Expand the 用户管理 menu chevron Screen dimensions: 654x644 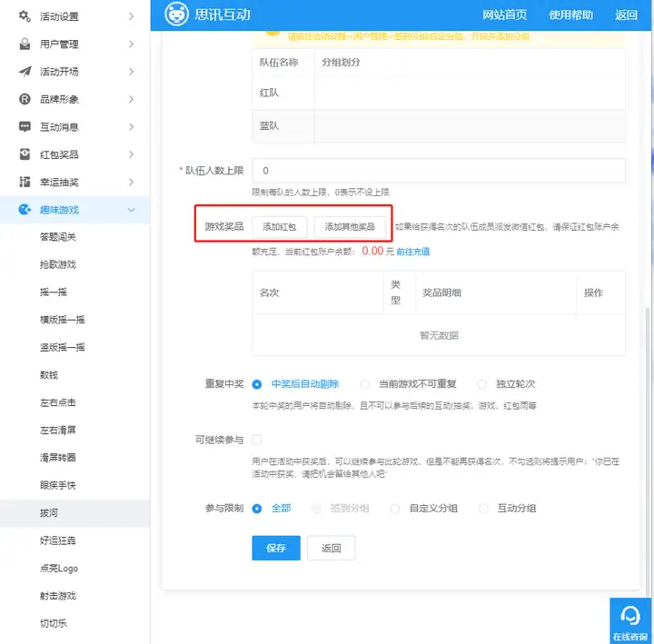[132, 44]
